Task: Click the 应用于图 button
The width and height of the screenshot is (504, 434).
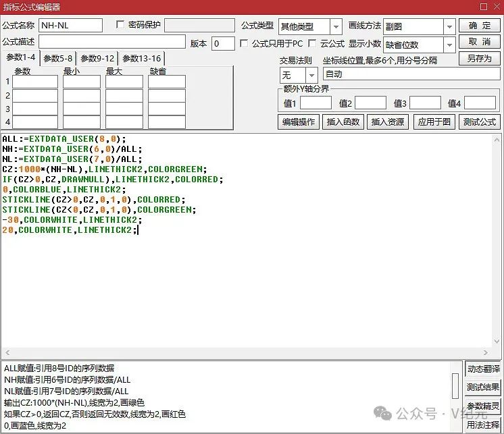Action: click(x=434, y=122)
